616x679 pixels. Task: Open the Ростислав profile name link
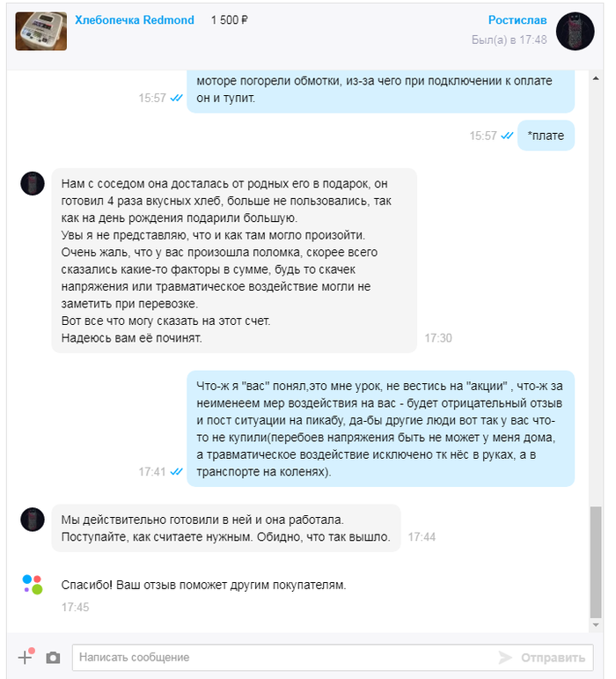(x=517, y=20)
